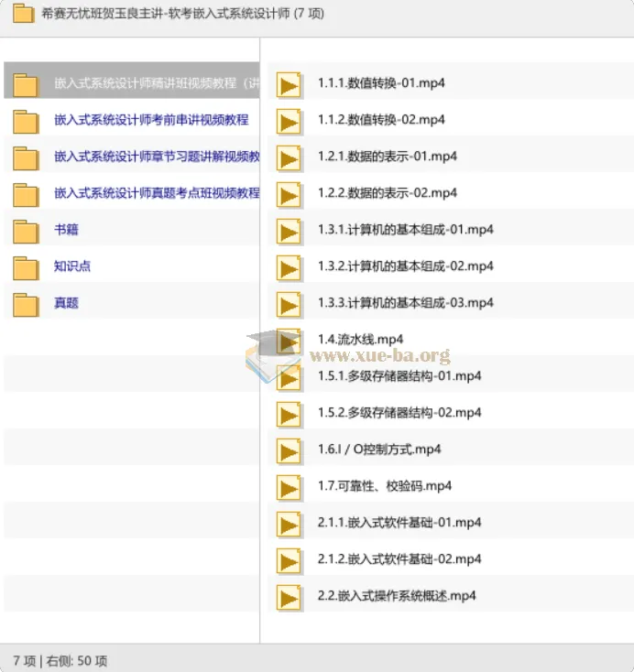Click video icon for 1.5.2.多级存储器结构-02.mp4
Image resolution: width=634 pixels, height=672 pixels.
289,415
